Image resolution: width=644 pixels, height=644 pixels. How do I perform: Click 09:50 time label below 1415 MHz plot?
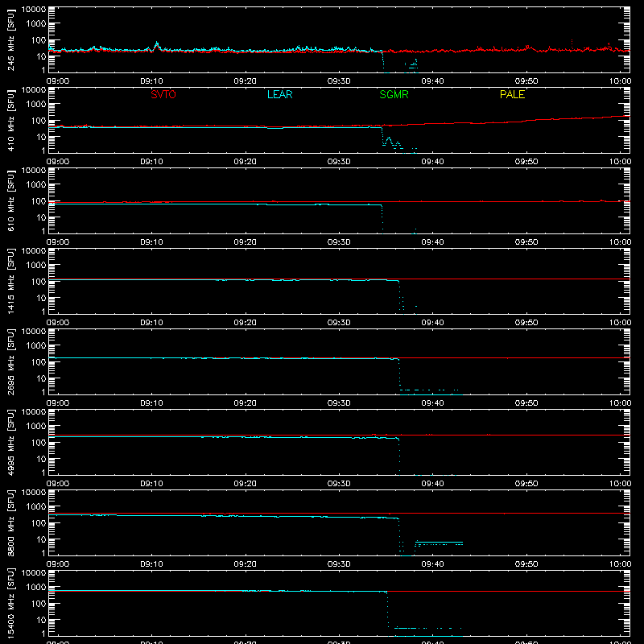tap(526, 323)
